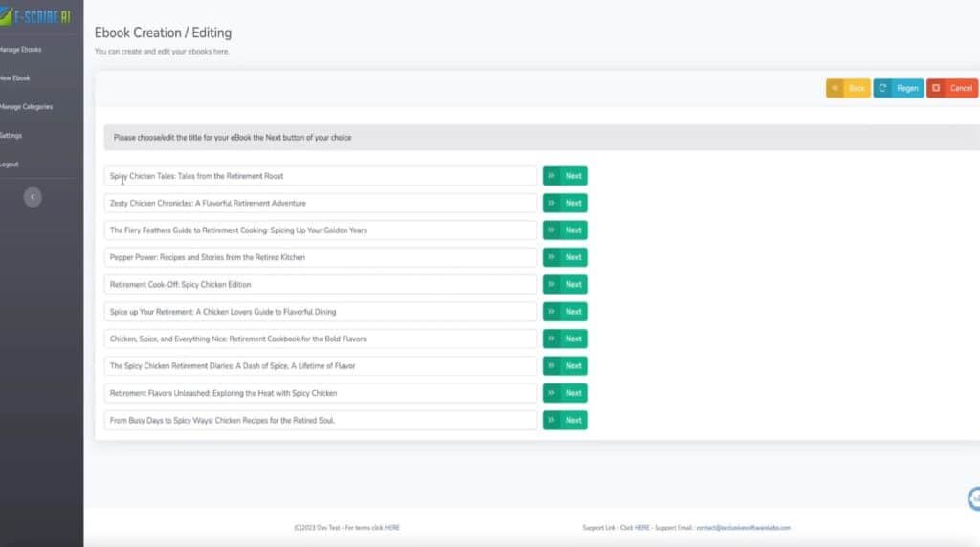Viewport: 980px width, 547px height.
Task: Edit Chicken, Spice, and Everything Nice field
Action: (x=320, y=339)
